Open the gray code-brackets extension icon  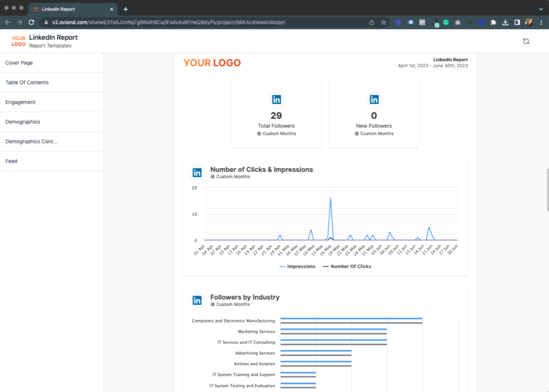pyautogui.click(x=422, y=22)
